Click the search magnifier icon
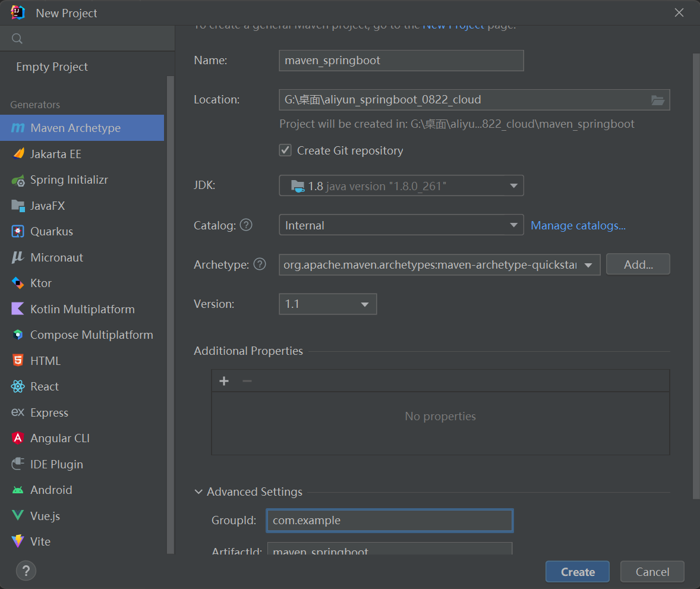The width and height of the screenshot is (700, 589). pyautogui.click(x=17, y=39)
